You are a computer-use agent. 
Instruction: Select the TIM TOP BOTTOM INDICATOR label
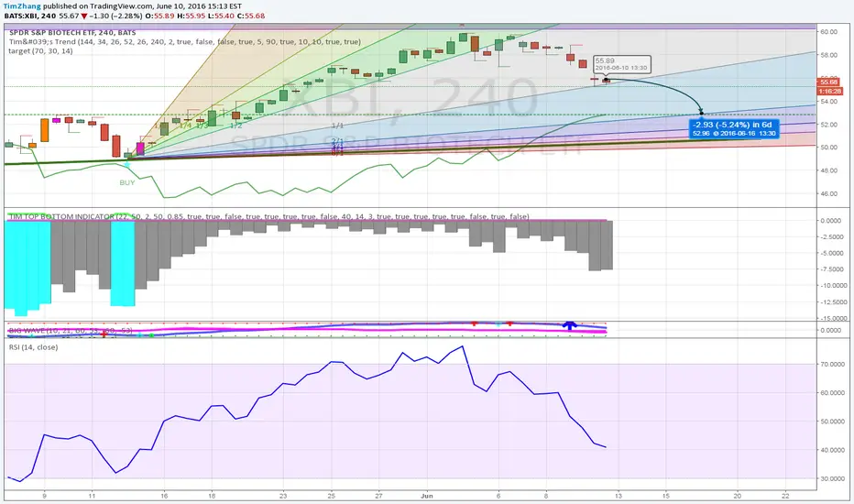click(268, 216)
